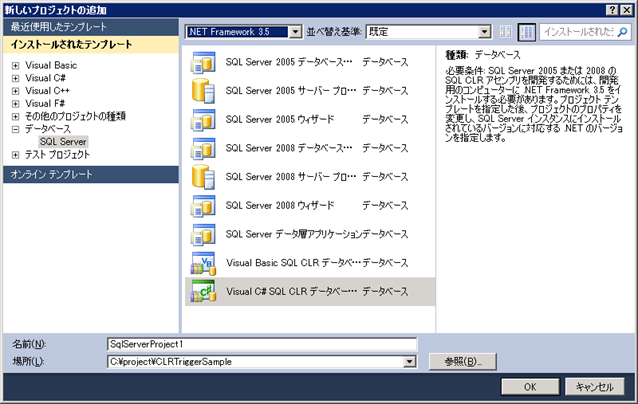Open the .NET Framework version dropdown
The image size is (638, 404).
295,32
